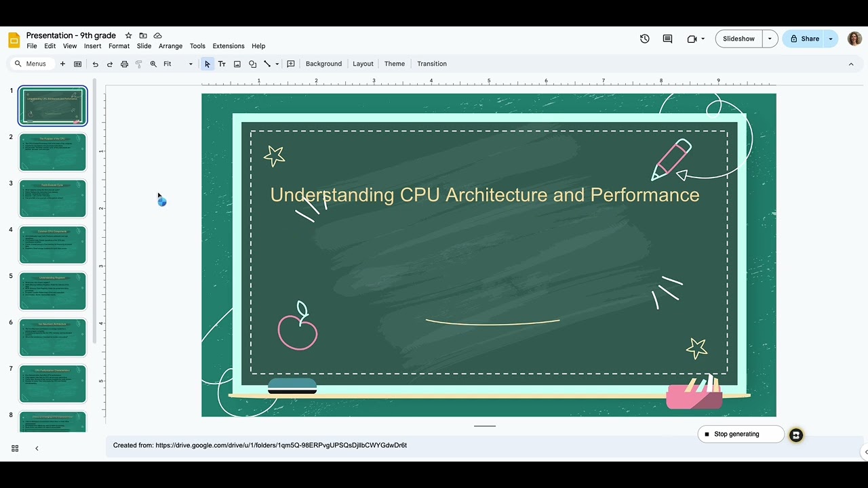Viewport: 868px width, 488px height.
Task: Click the move to folder icon
Action: [x=143, y=35]
